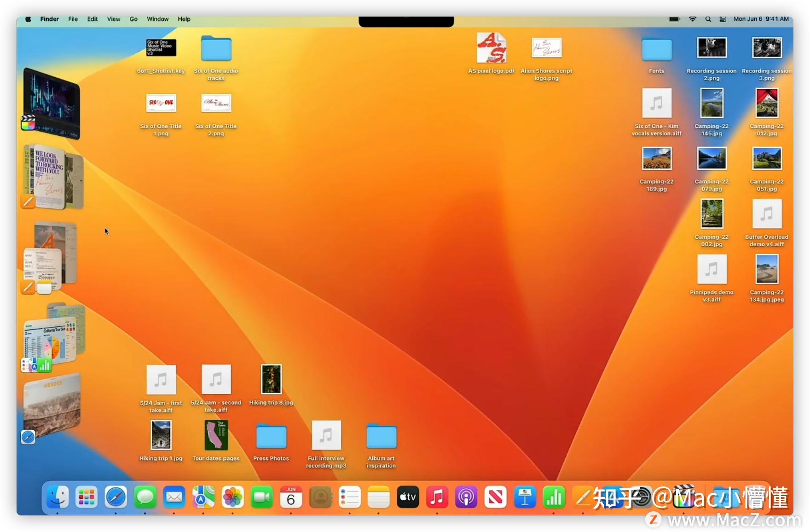The width and height of the screenshot is (810, 532).
Task: Open the Help menu
Action: [x=184, y=19]
